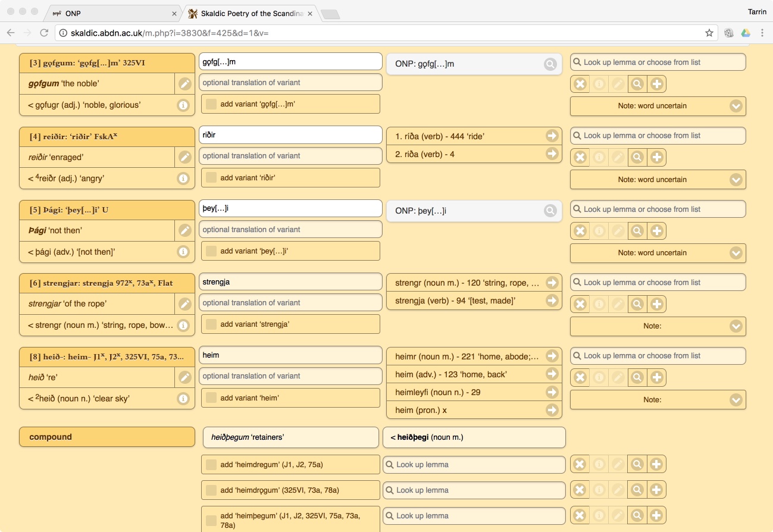Click the magnifier in the ONP: þey[…]i box

550,211
